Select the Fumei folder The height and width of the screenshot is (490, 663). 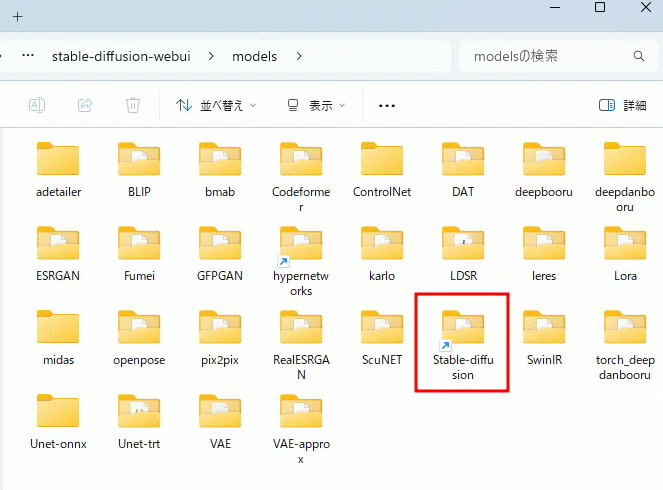tap(139, 255)
